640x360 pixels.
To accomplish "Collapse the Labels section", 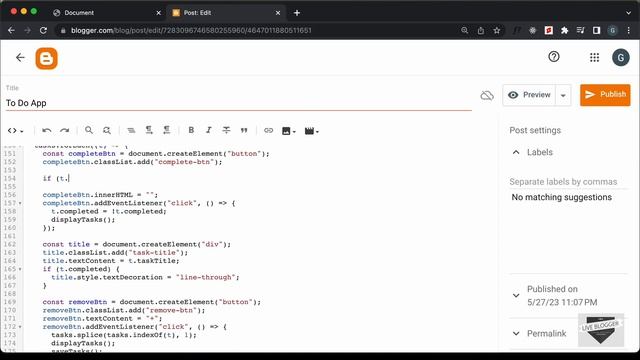I will 516,152.
